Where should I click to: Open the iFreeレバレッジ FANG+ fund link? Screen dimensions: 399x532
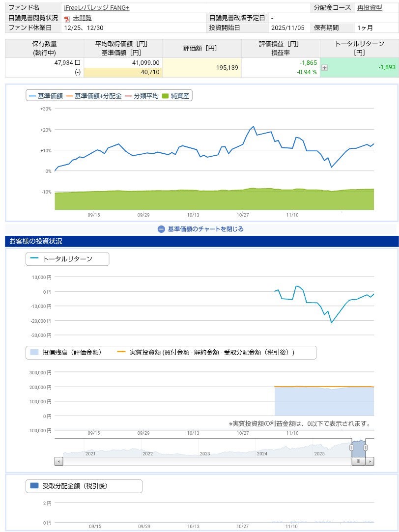point(96,8)
